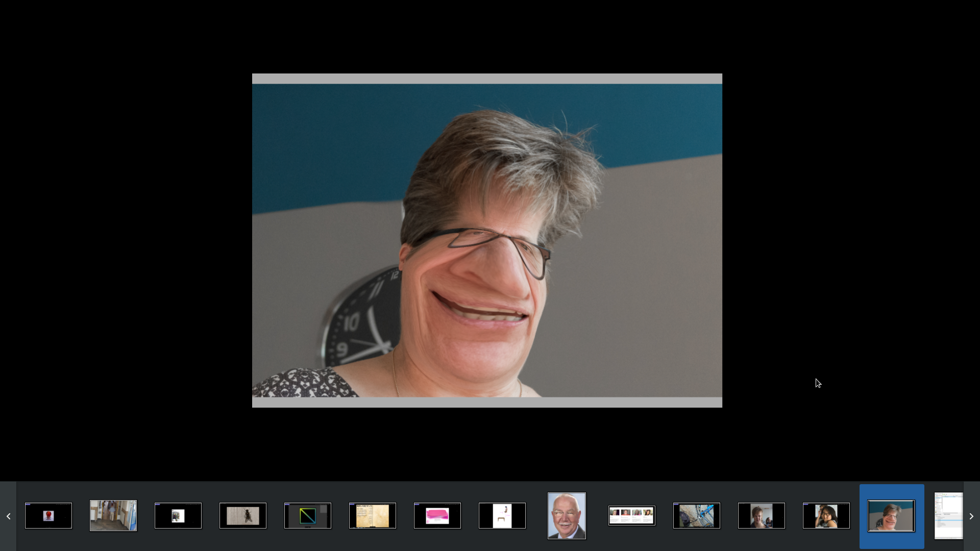Select the partially visible white screenshot thumbnail

pos(948,516)
